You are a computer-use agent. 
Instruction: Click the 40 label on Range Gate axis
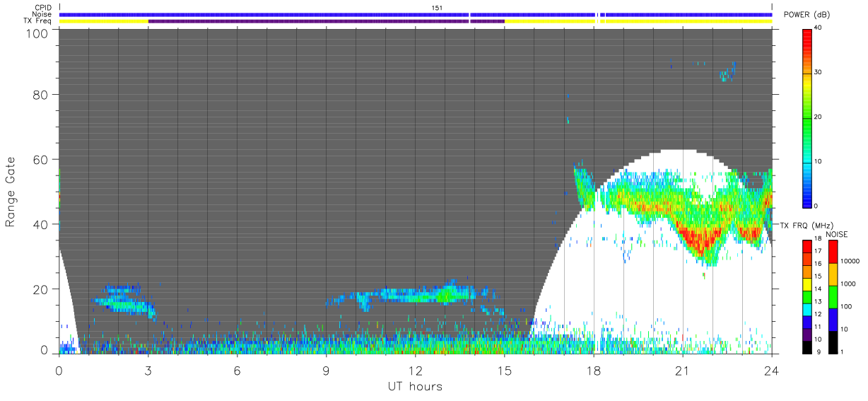[41, 224]
